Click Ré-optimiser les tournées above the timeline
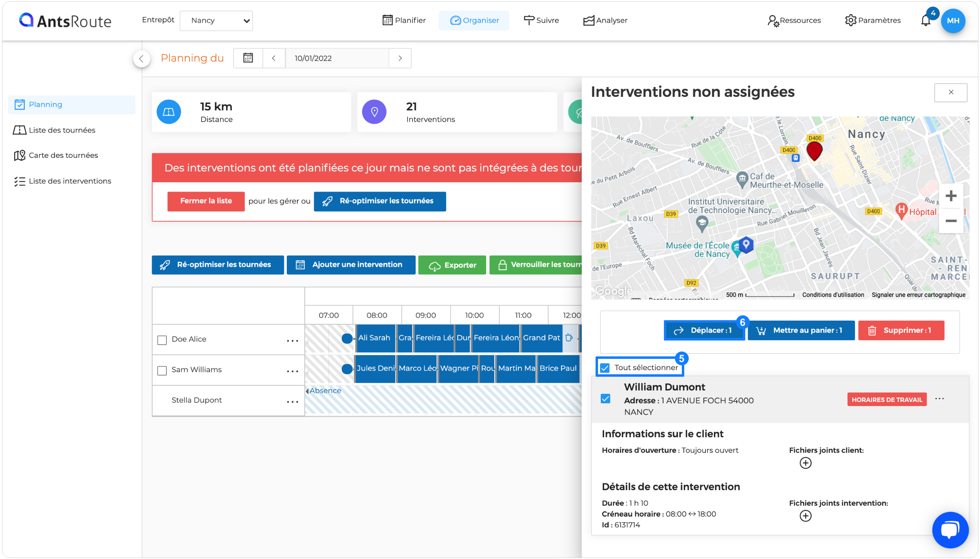This screenshot has width=980, height=559. pos(218,265)
